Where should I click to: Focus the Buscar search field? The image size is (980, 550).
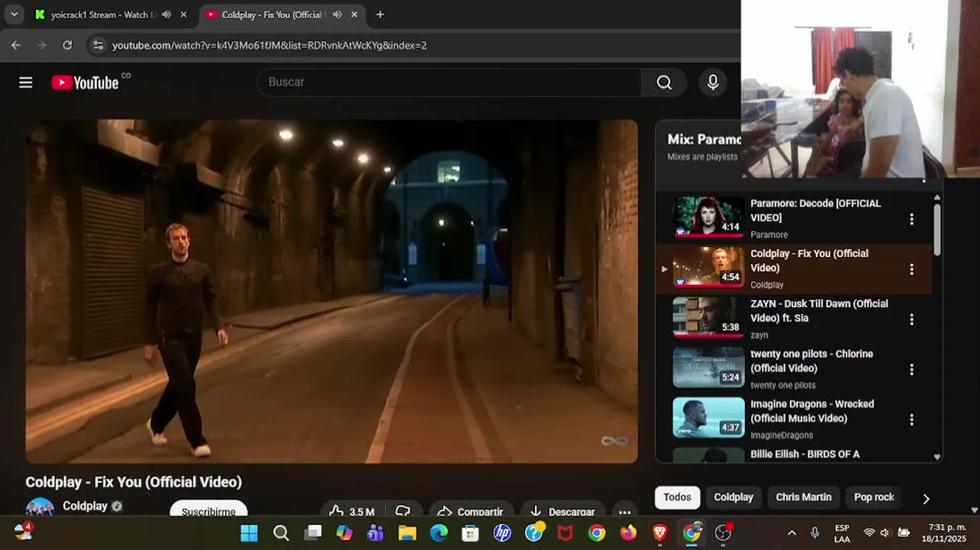[x=450, y=82]
